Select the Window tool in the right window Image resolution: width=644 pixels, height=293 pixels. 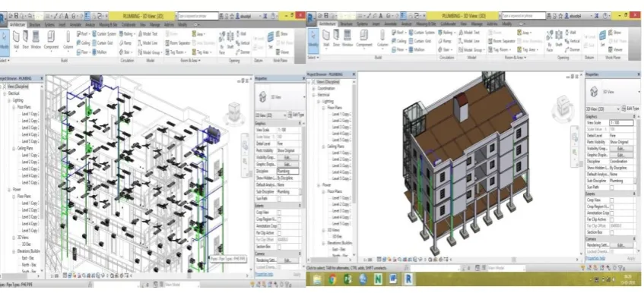347,38
